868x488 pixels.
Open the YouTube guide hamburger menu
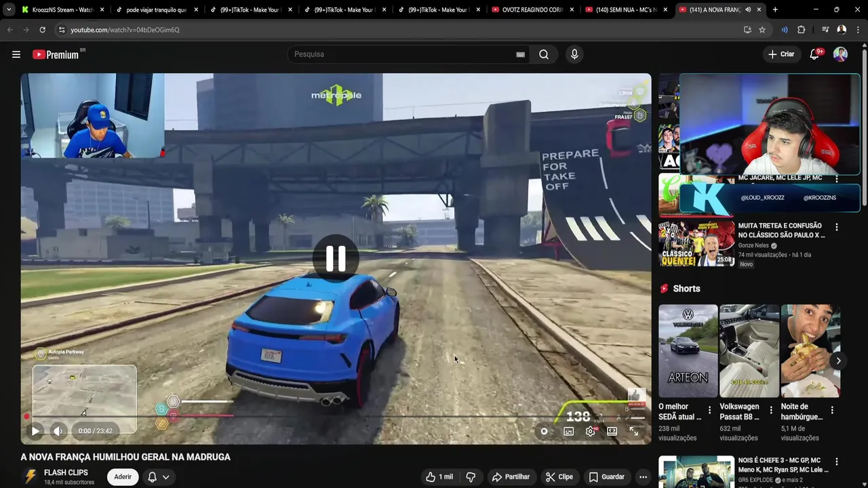(16, 54)
